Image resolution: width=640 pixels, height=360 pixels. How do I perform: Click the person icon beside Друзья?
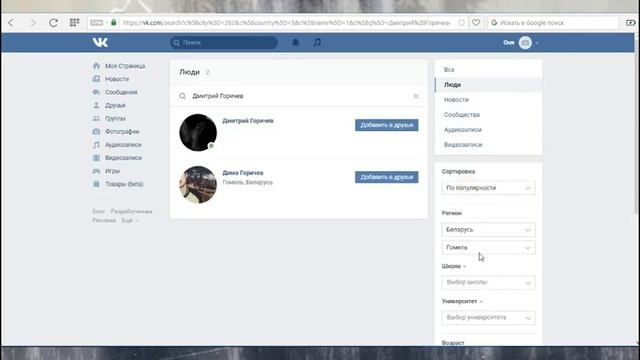(96, 105)
